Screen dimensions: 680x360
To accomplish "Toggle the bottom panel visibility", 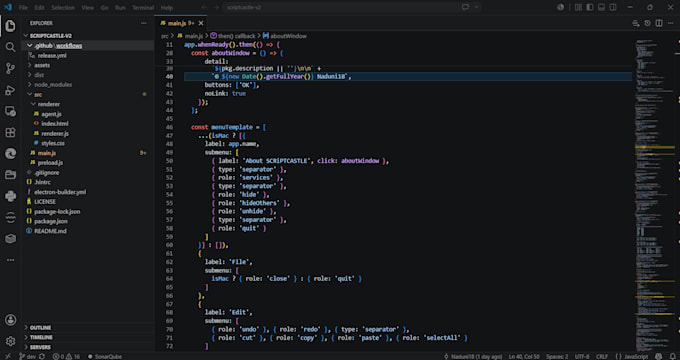I will point(602,7).
